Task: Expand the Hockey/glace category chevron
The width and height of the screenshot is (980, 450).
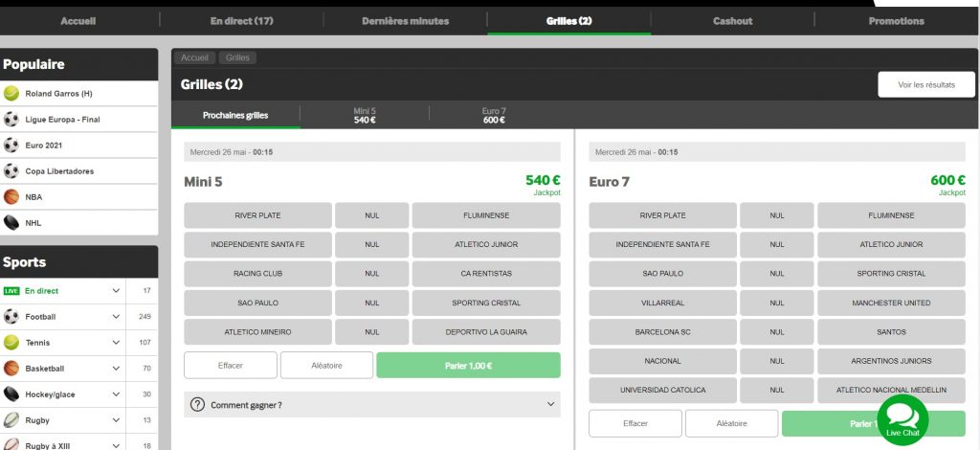Action: pos(116,394)
